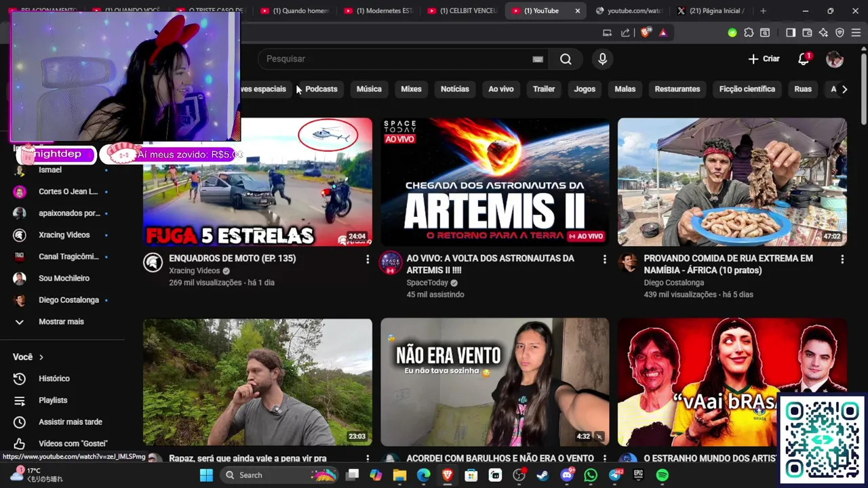
Task: Click the install app icon in address bar
Action: (x=607, y=33)
